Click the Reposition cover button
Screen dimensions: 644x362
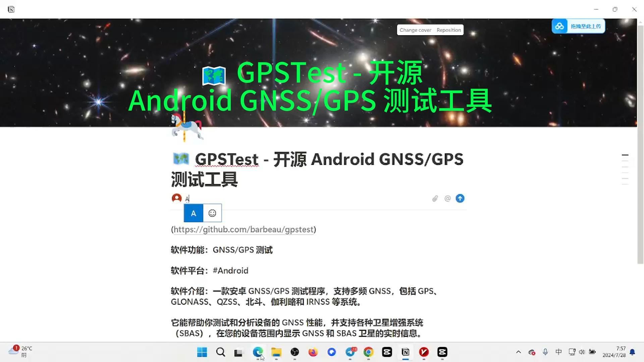click(448, 30)
